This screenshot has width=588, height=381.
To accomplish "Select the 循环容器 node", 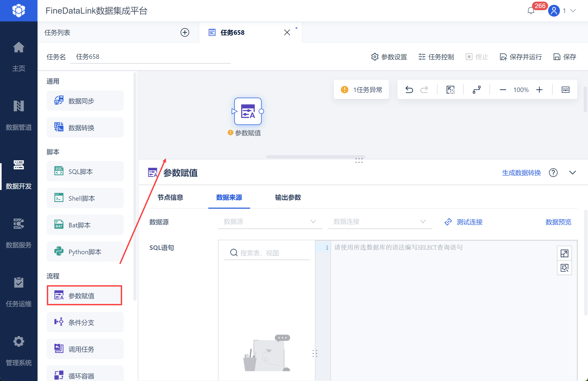I will tap(85, 374).
